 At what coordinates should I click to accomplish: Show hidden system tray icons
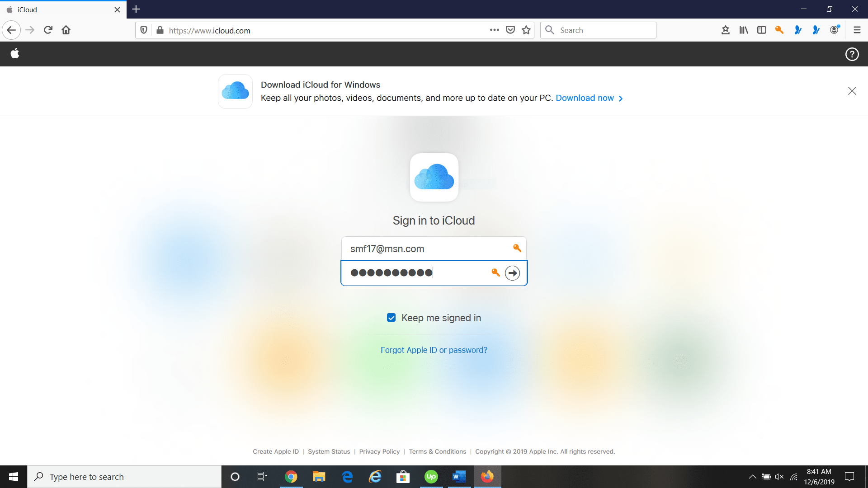coord(753,477)
